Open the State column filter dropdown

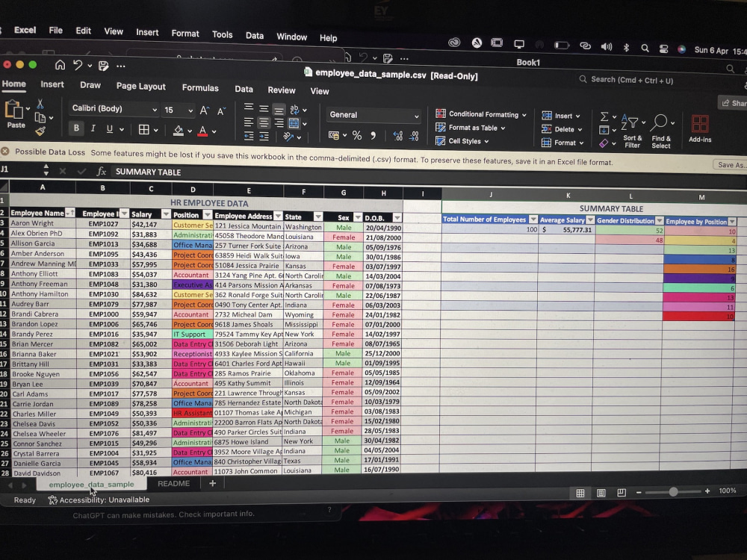tap(317, 217)
